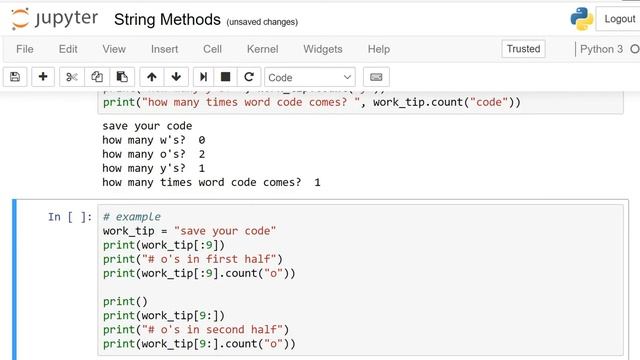This screenshot has width=640, height=360.
Task: Click the work_tip.count("code") code line above
Action: click(312, 102)
